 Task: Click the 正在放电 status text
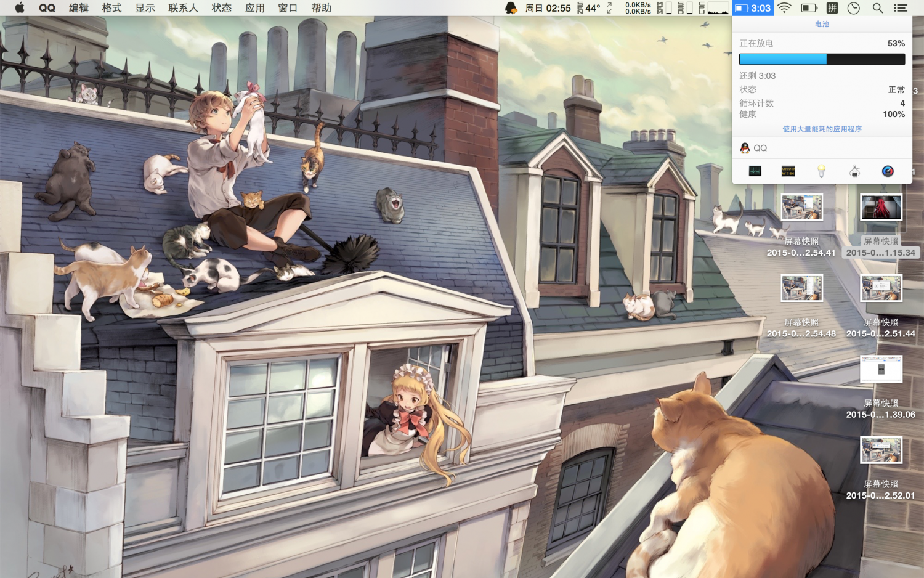(x=756, y=43)
